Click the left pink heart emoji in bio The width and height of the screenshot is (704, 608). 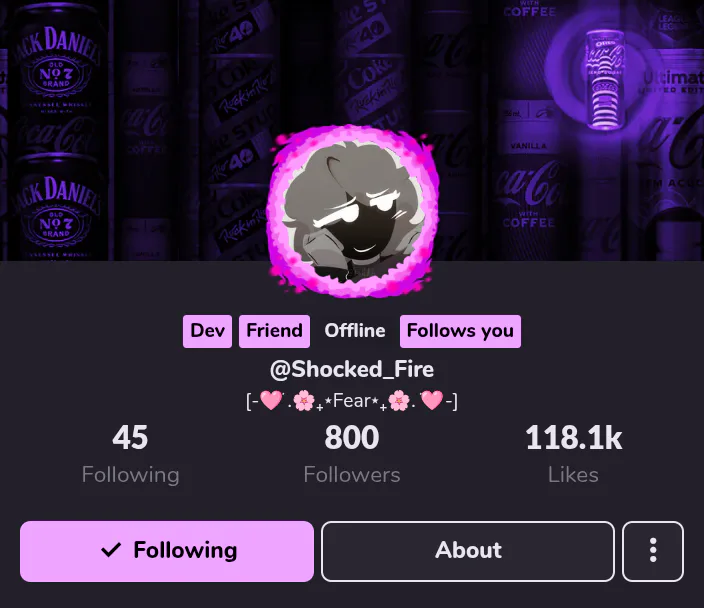tap(271, 400)
